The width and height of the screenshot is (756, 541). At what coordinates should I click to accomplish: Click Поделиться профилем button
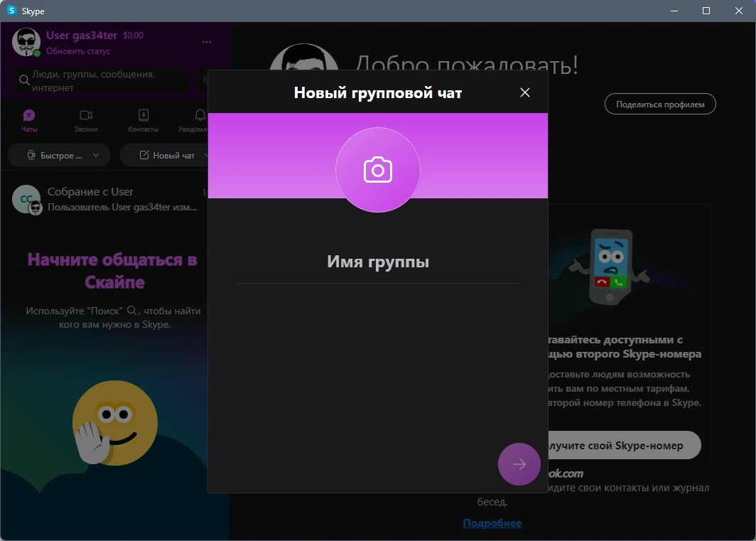point(660,105)
